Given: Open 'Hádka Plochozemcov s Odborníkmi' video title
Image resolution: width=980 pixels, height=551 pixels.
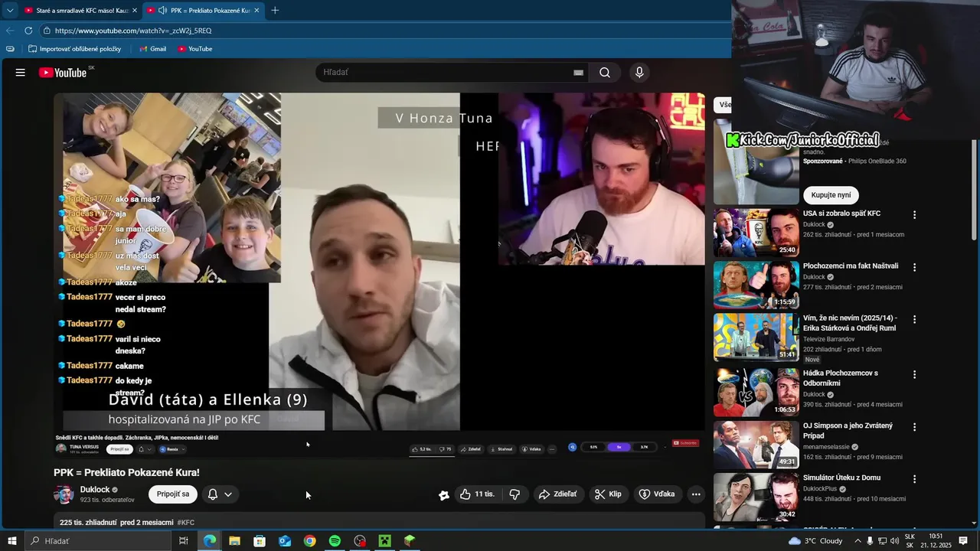Looking at the screenshot, I should pyautogui.click(x=841, y=378).
